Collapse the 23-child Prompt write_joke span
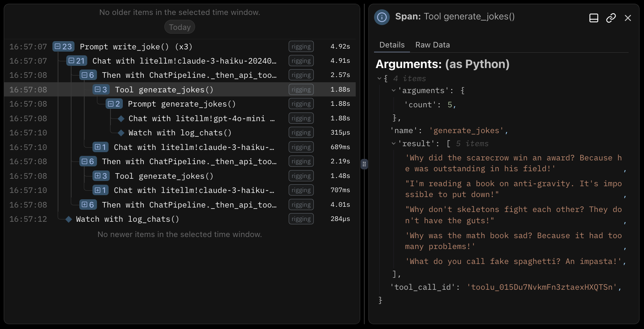 [63, 47]
